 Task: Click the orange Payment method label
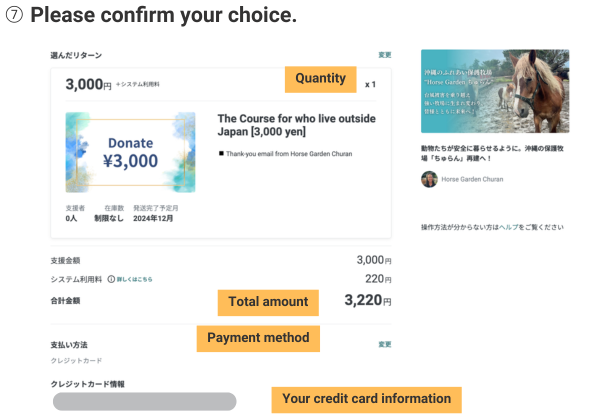click(257, 338)
